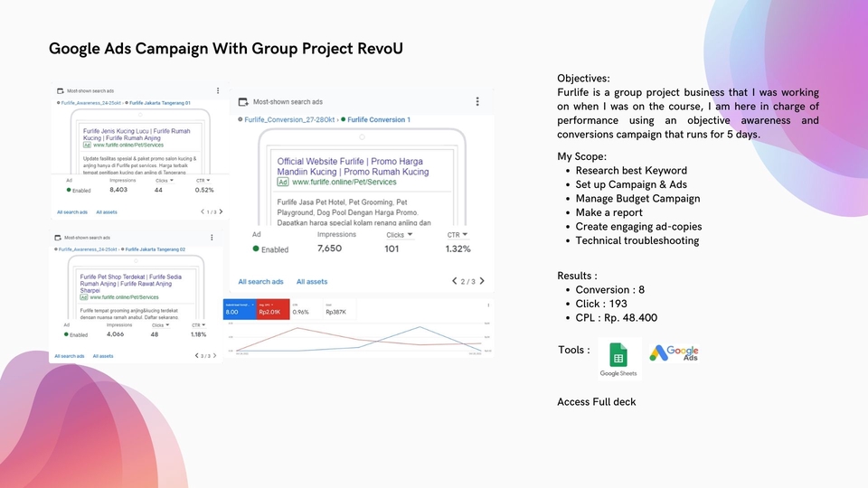Click the Click : 193 result
Image resolution: width=868 pixels, height=488 pixels.
tap(601, 304)
